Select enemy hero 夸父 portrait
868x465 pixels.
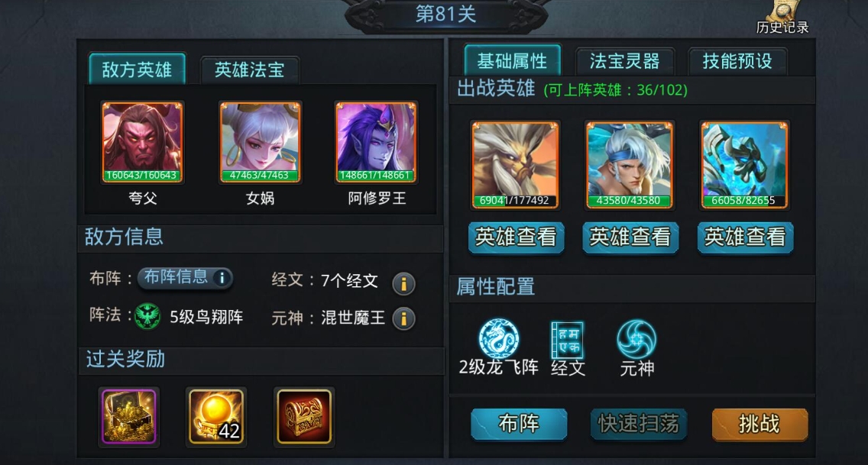[142, 143]
